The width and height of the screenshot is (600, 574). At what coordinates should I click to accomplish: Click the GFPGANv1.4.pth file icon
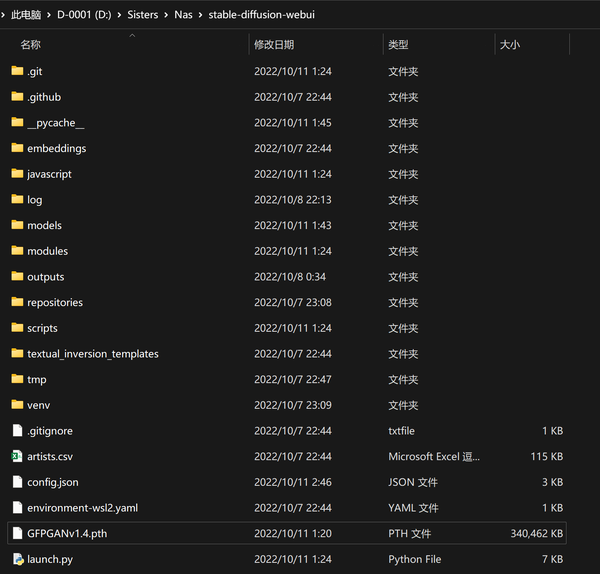[17, 533]
